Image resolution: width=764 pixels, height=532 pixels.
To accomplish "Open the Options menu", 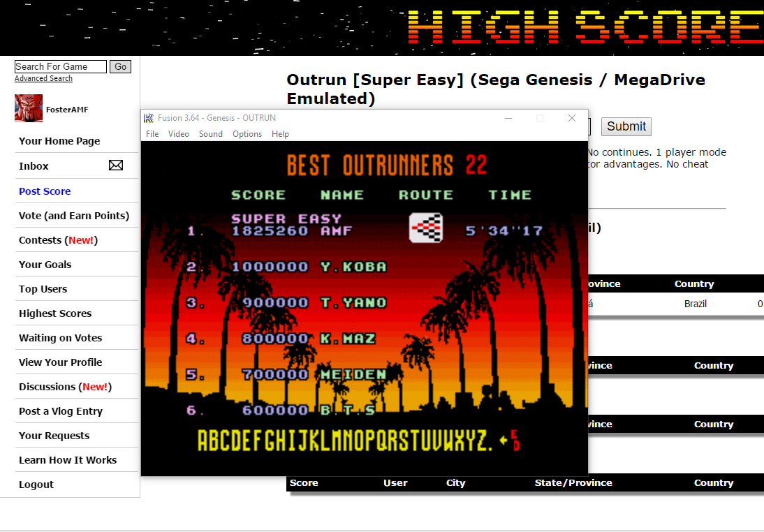I will (x=247, y=134).
